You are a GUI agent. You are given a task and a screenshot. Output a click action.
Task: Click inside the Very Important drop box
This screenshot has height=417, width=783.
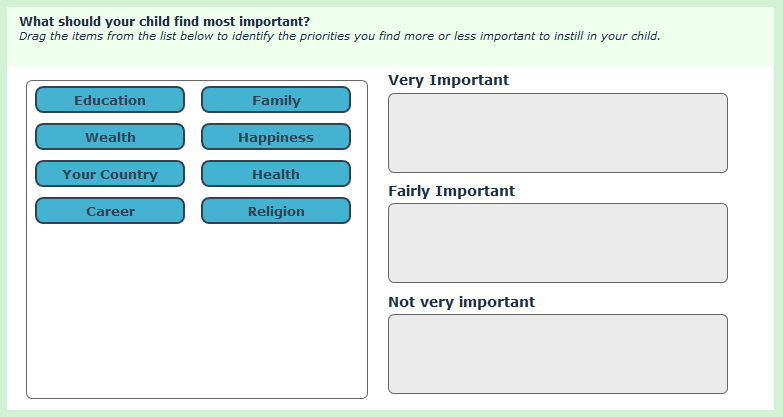pos(558,133)
